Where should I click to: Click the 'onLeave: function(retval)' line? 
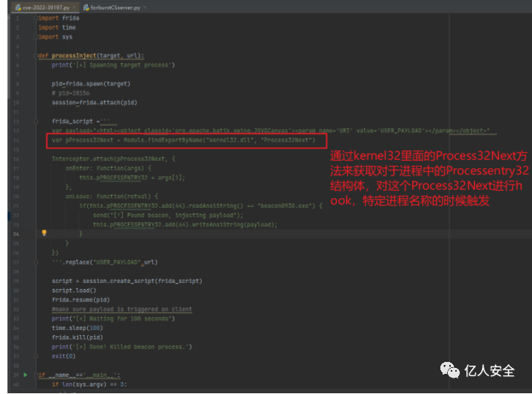[112, 197]
